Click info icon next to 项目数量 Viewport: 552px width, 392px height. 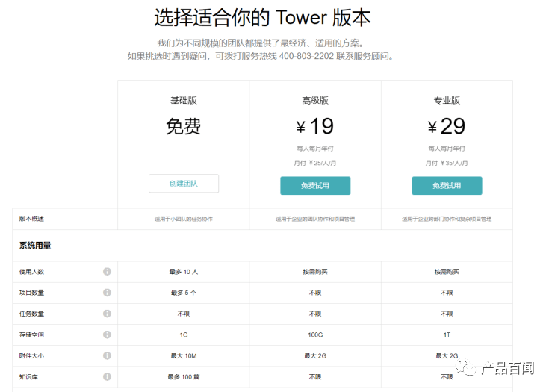pyautogui.click(x=107, y=293)
